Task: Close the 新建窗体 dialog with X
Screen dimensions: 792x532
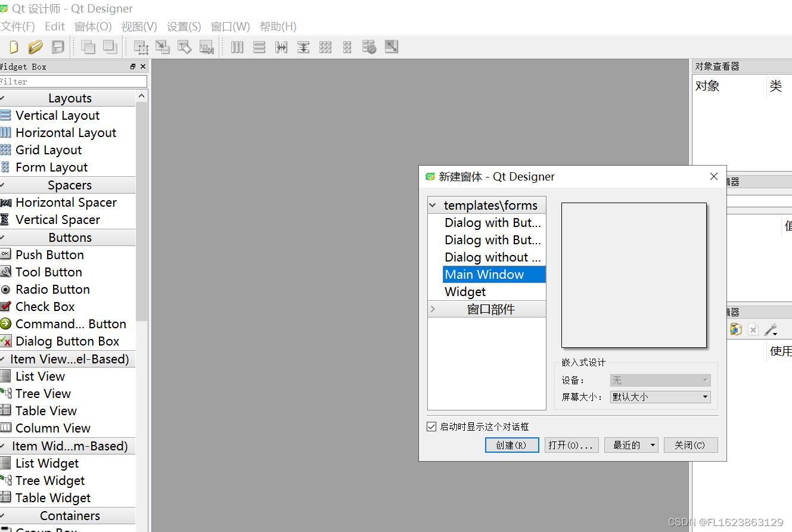Action: pyautogui.click(x=714, y=176)
